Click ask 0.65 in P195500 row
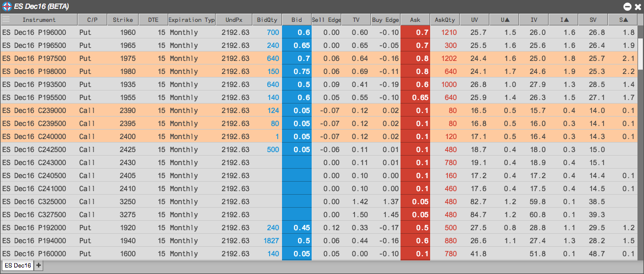This screenshot has height=274, width=644. (415, 98)
